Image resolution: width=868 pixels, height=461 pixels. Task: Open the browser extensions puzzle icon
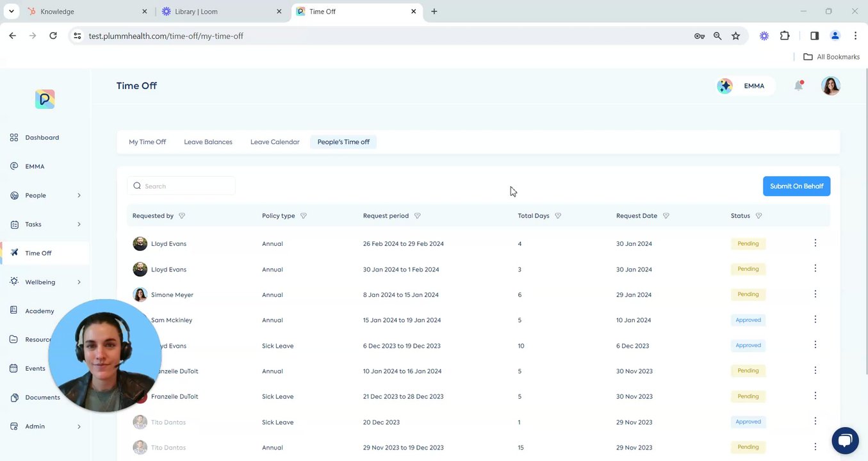[x=785, y=36]
